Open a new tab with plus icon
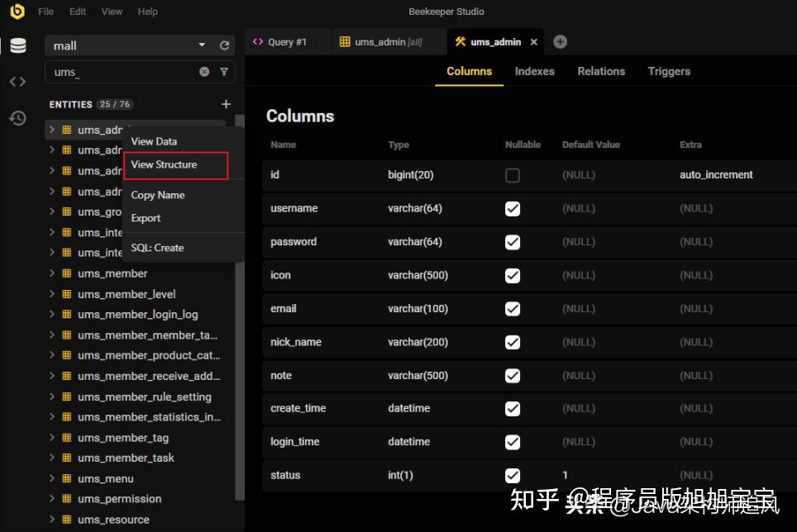Screen dimensions: 797x532 click(x=561, y=41)
